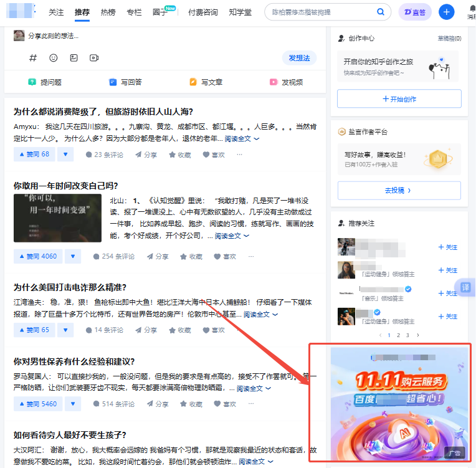Insert hashtag topic icon
Screen dimensions: 476x468
33,58
